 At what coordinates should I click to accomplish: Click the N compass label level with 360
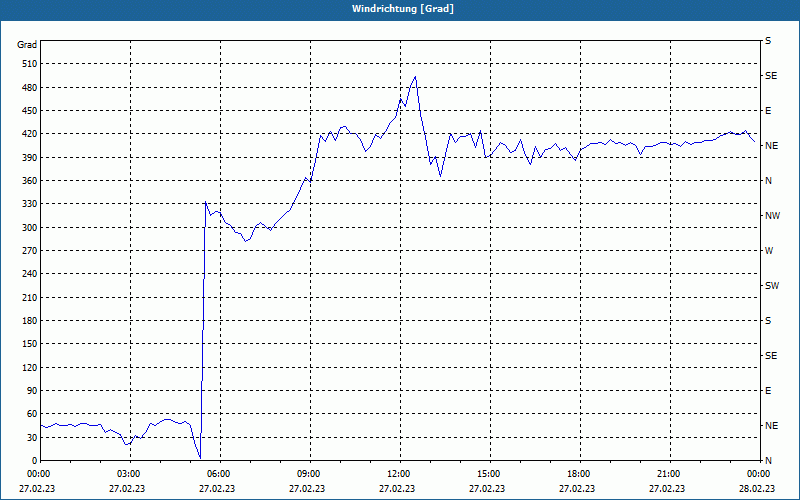click(768, 181)
